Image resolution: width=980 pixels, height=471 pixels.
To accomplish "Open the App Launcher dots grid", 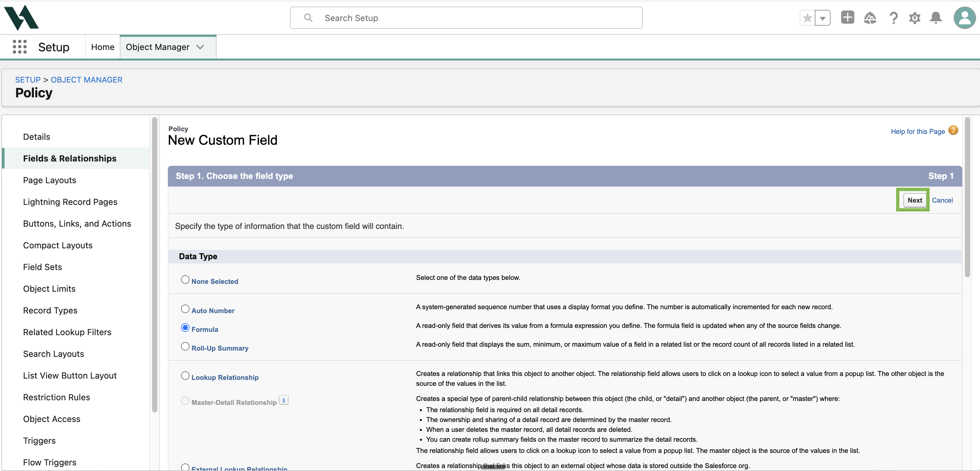I will point(19,47).
